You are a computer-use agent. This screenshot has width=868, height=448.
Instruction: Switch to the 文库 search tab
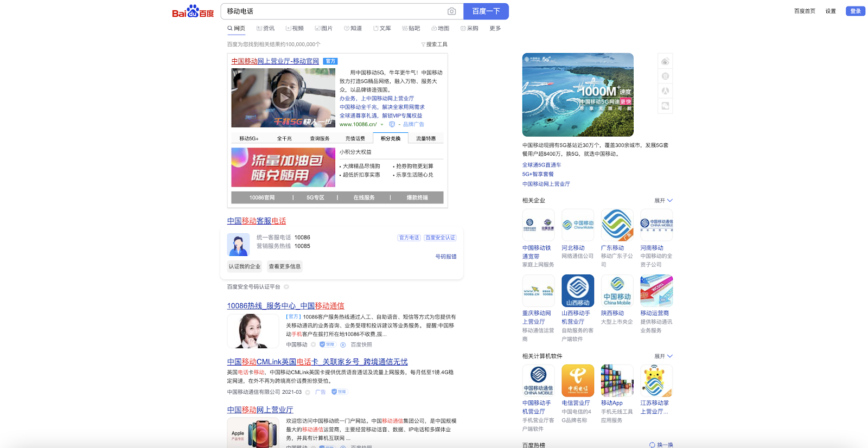[x=382, y=28]
